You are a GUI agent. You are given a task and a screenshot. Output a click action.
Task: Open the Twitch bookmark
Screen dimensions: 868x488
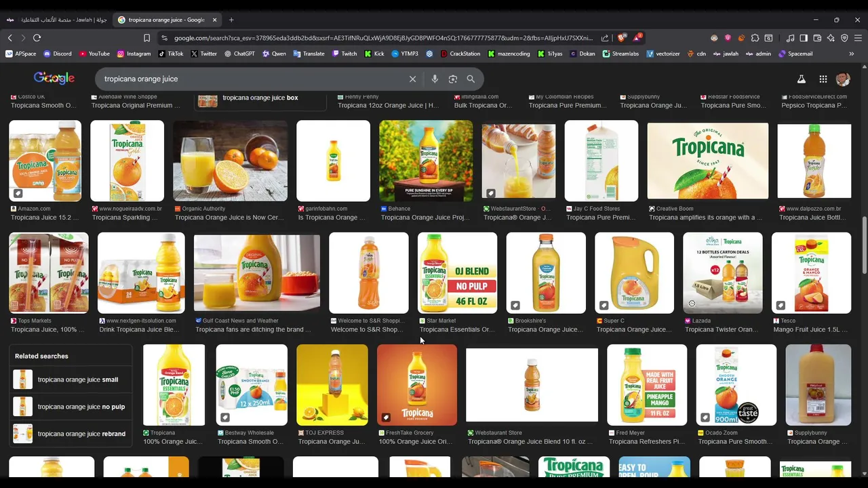[x=344, y=54]
